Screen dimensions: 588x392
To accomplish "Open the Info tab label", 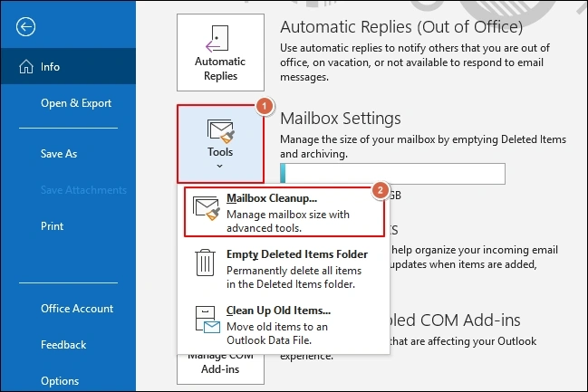I will pyautogui.click(x=50, y=67).
